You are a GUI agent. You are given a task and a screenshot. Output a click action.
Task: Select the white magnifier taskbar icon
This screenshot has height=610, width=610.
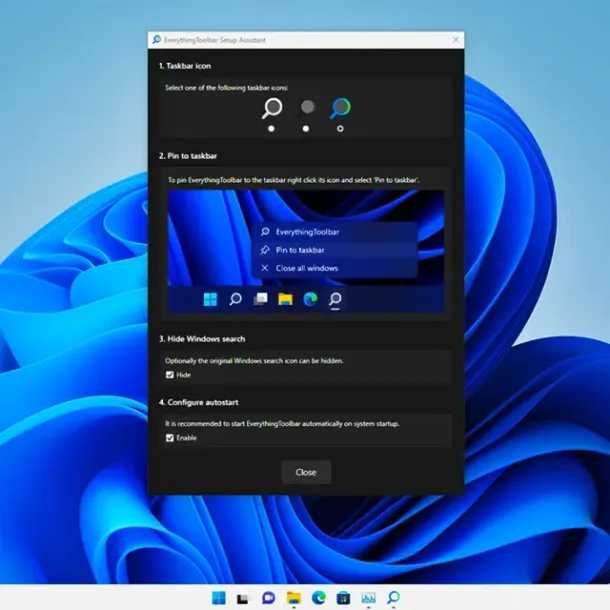pyautogui.click(x=272, y=108)
